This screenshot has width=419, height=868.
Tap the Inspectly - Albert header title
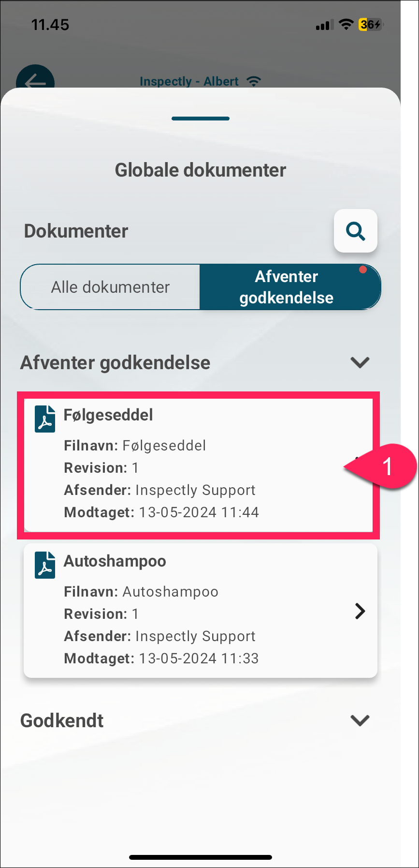tap(189, 81)
